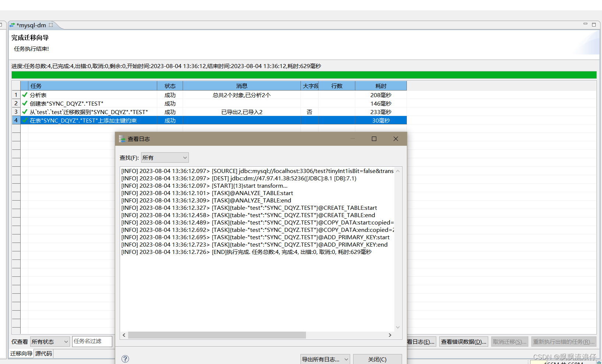The width and height of the screenshot is (602, 364).
Task: Click the checkmark icon of 创建表 row
Action: [25, 103]
